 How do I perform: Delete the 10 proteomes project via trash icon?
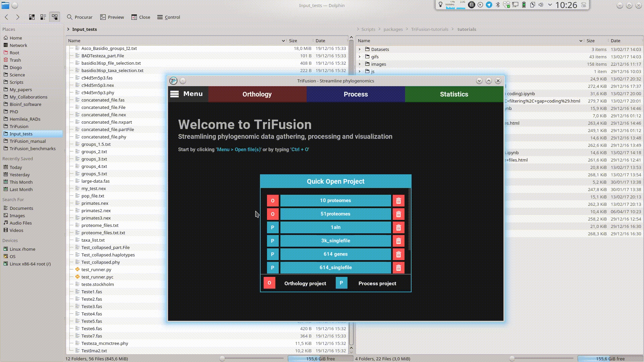pos(398,201)
